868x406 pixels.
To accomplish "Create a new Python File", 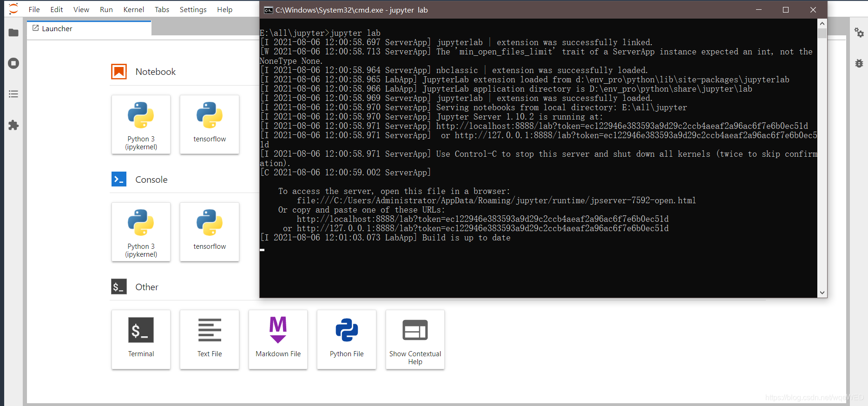I will click(347, 339).
